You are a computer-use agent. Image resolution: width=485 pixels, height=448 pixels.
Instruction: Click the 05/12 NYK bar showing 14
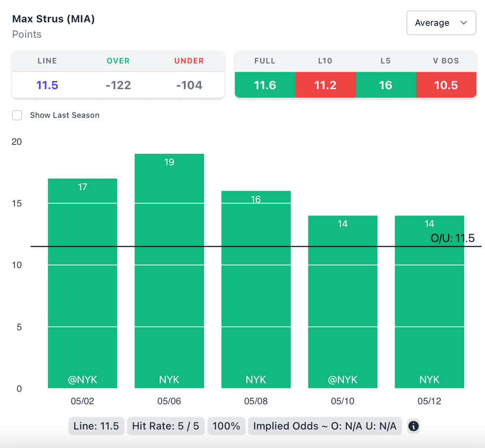pos(429,303)
